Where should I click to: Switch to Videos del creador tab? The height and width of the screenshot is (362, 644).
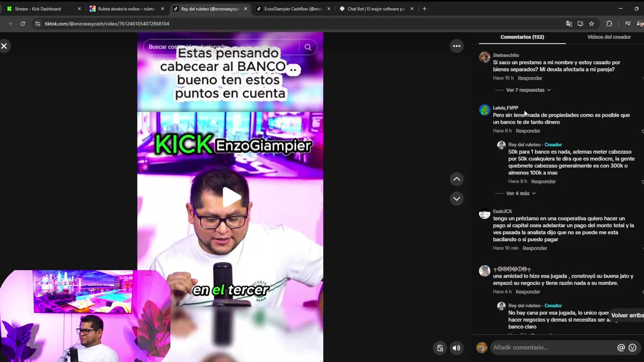point(609,37)
